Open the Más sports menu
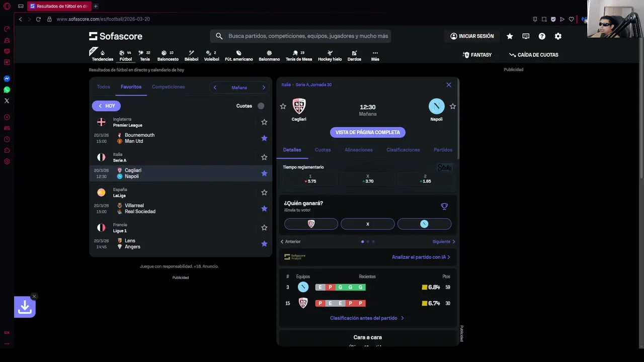 coord(375,55)
